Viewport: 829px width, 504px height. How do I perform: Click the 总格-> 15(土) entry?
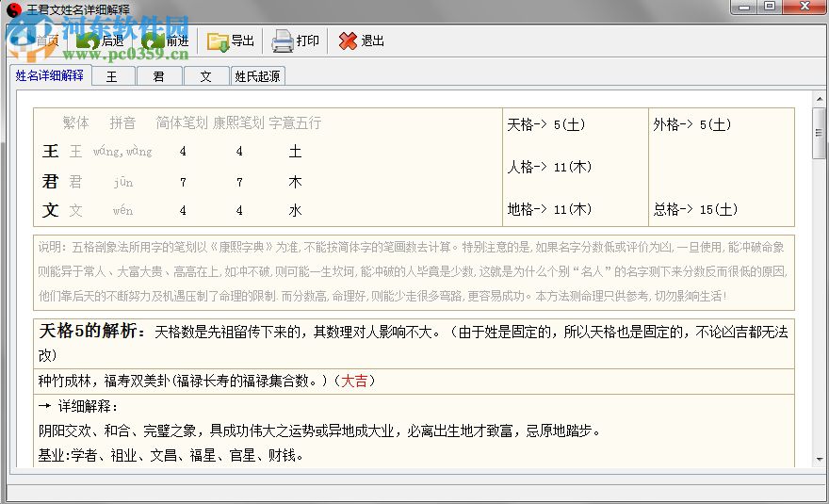click(695, 209)
